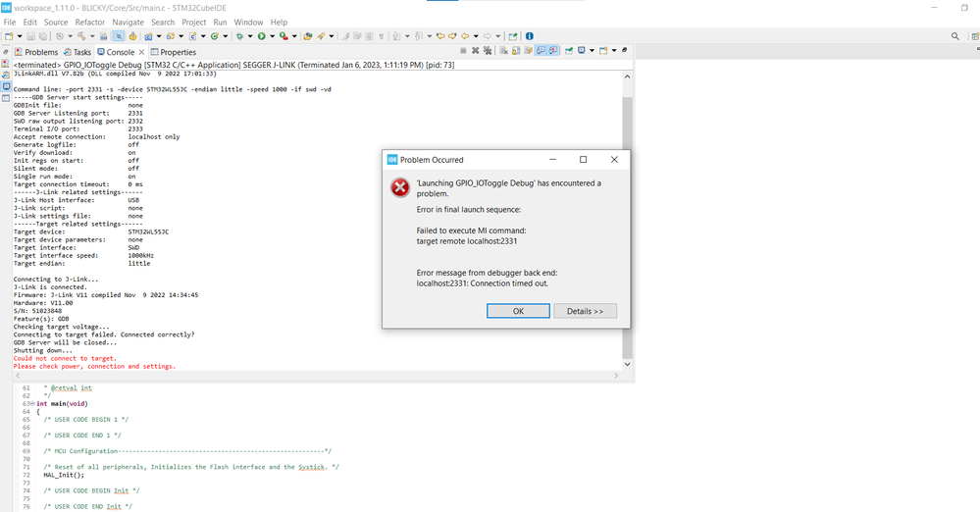The image size is (980, 512).
Task: Open the Run configurations dropdown arrow
Action: pyautogui.click(x=272, y=36)
